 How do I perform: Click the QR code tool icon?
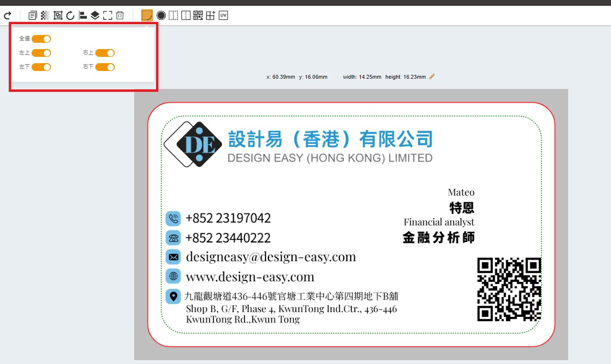(198, 16)
